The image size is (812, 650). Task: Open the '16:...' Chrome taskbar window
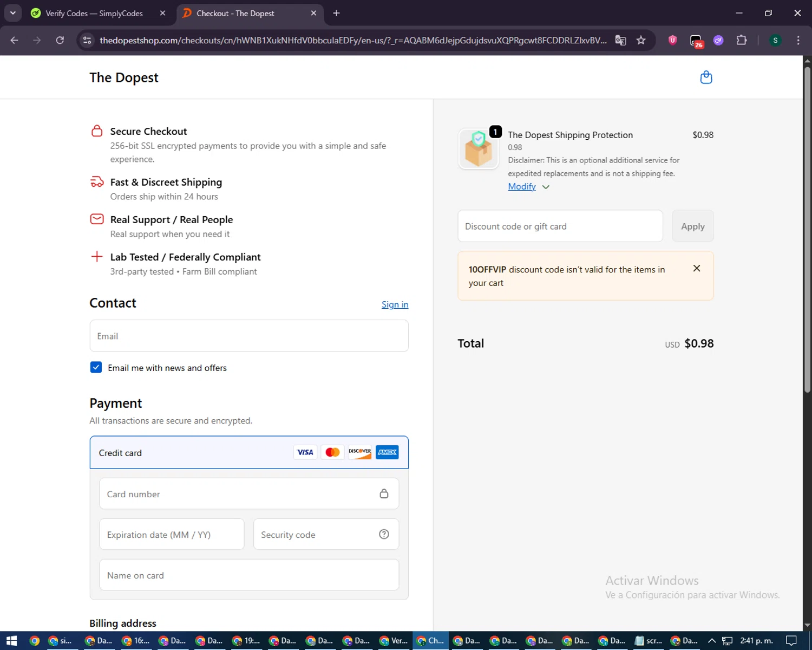[136, 641]
